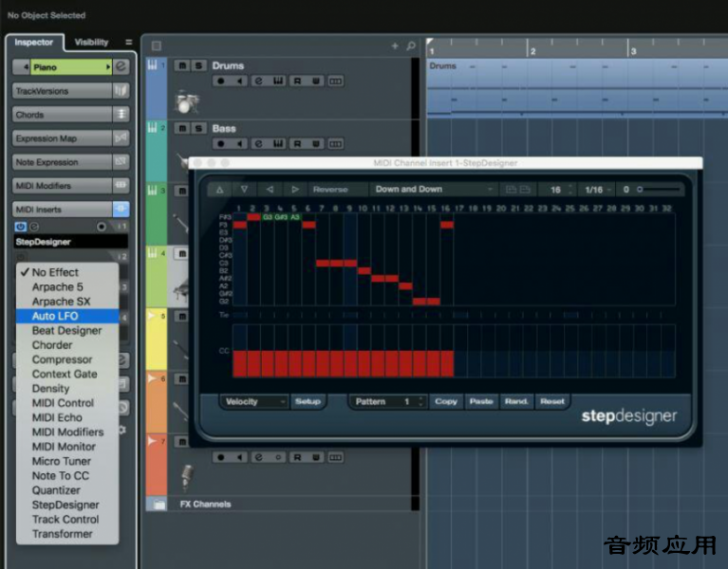Click the Rand. button

[x=516, y=401]
